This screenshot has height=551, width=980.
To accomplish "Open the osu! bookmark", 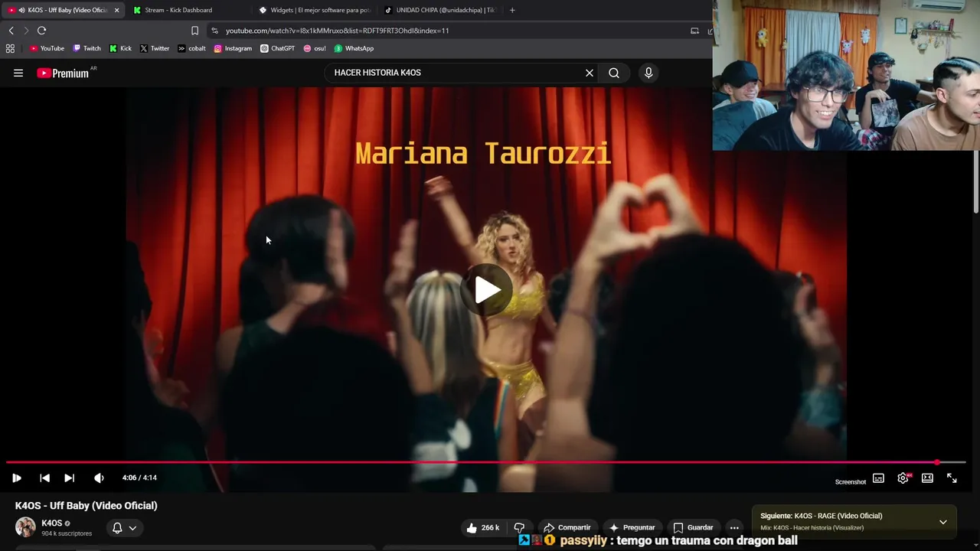I will tap(315, 48).
